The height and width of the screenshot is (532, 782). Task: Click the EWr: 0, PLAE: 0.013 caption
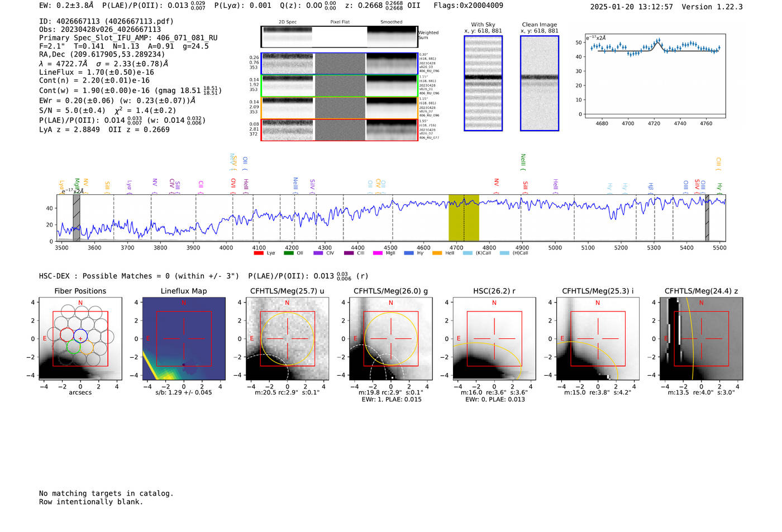pos(495,399)
